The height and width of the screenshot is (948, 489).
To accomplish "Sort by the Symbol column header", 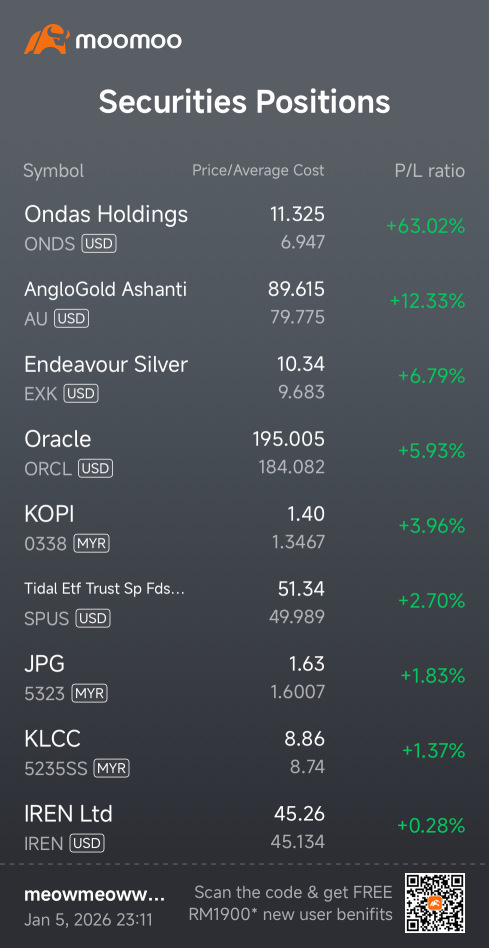I will [x=54, y=171].
